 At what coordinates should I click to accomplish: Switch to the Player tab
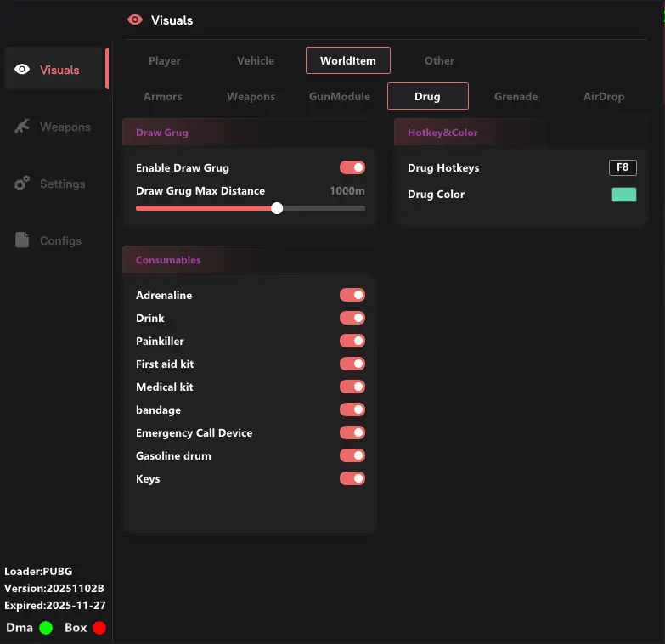[x=165, y=61]
